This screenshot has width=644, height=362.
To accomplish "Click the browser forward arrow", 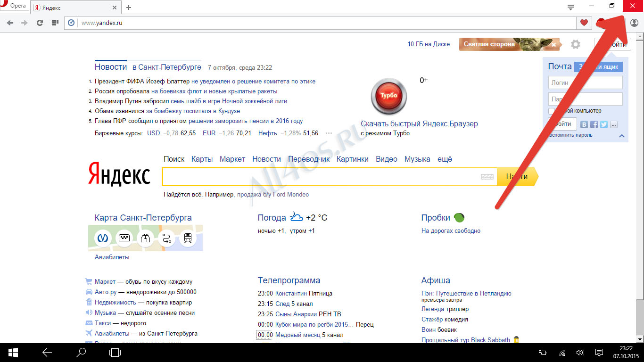I will (x=25, y=23).
